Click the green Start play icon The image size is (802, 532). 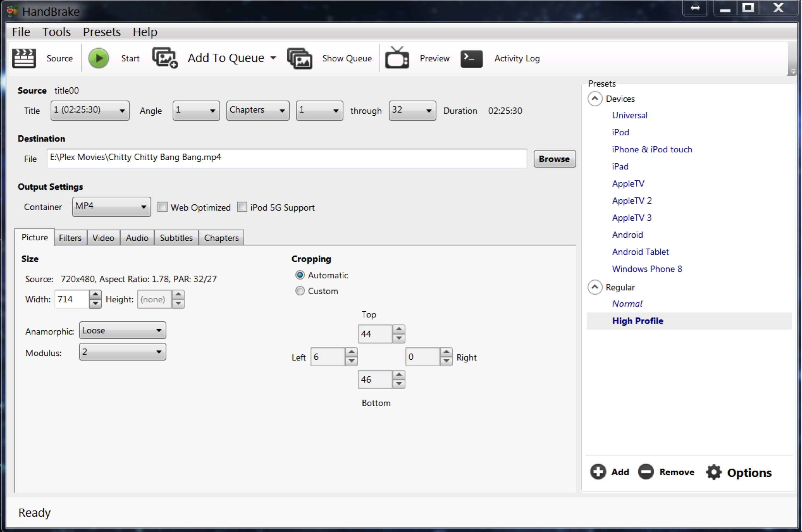coord(98,58)
